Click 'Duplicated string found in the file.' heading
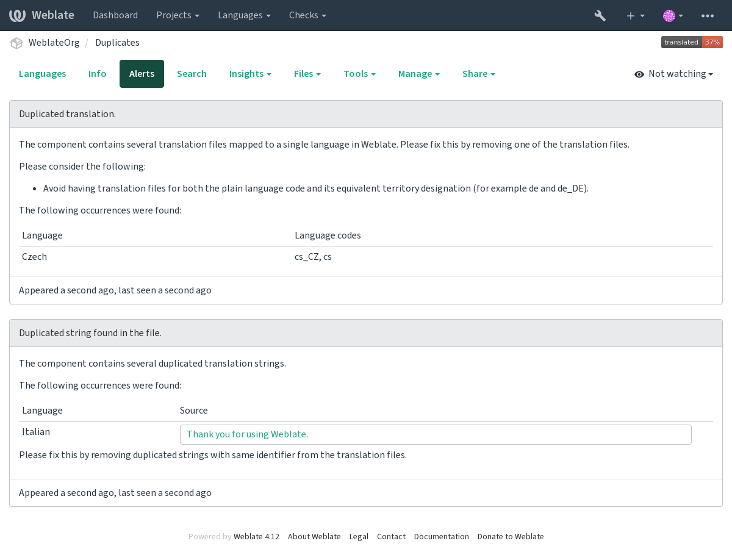 coord(90,333)
